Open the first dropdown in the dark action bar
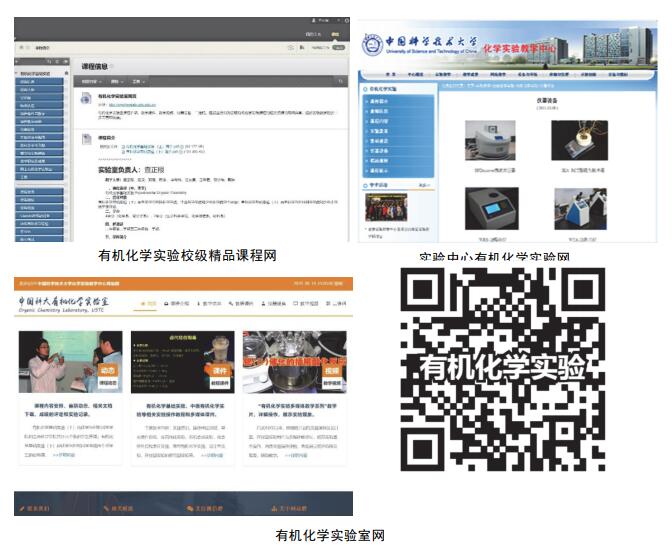 (x=91, y=81)
